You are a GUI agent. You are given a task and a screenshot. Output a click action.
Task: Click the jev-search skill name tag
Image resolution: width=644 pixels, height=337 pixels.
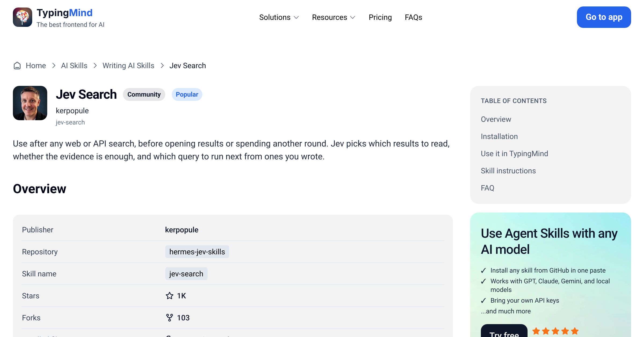[186, 274]
